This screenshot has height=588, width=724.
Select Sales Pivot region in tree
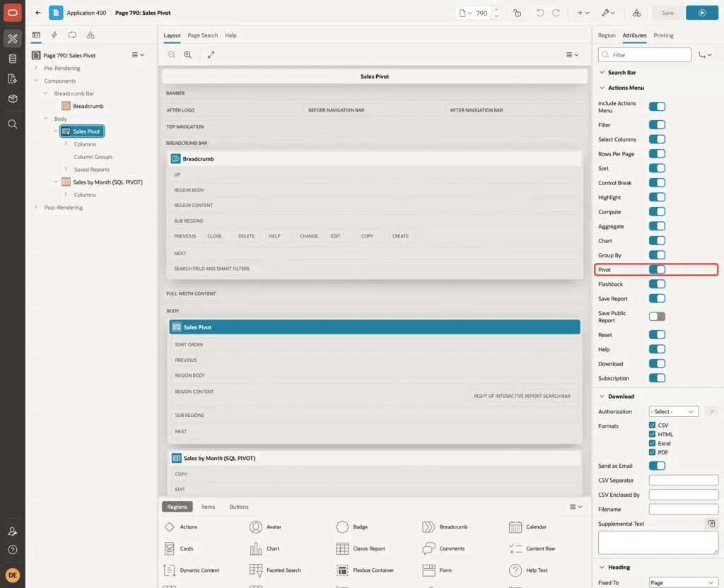[x=82, y=131]
